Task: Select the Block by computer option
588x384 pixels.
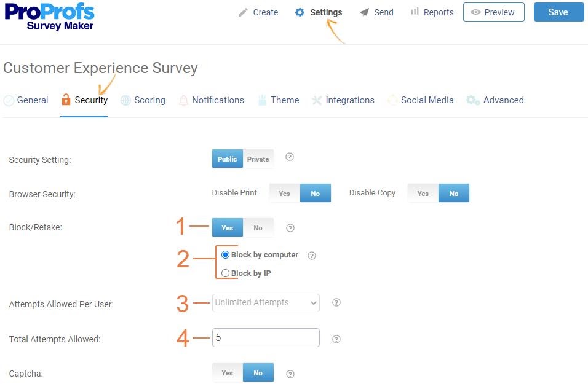Action: tap(225, 255)
